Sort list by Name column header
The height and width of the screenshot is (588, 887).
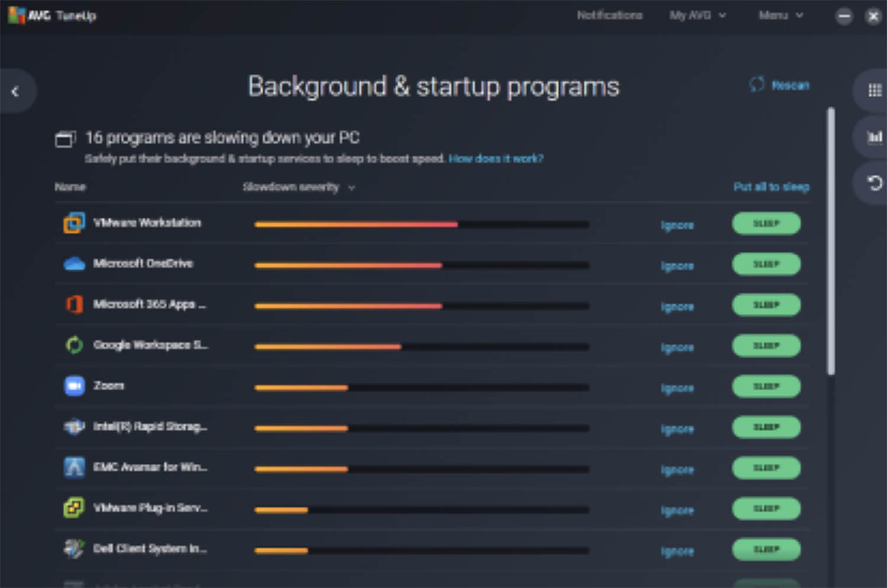(70, 187)
